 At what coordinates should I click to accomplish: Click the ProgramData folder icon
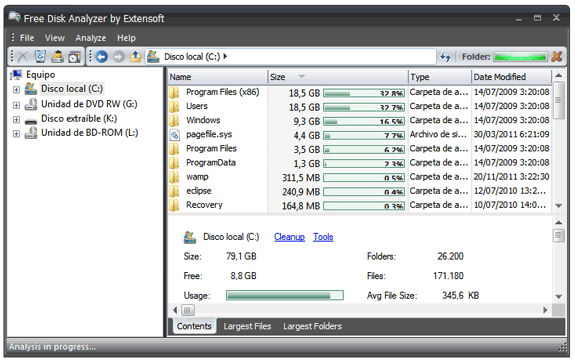click(175, 163)
